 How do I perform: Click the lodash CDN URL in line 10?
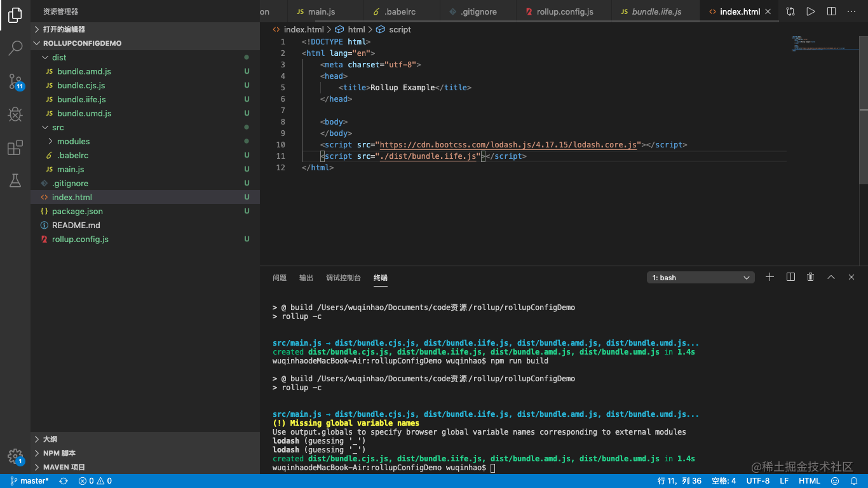(x=508, y=145)
